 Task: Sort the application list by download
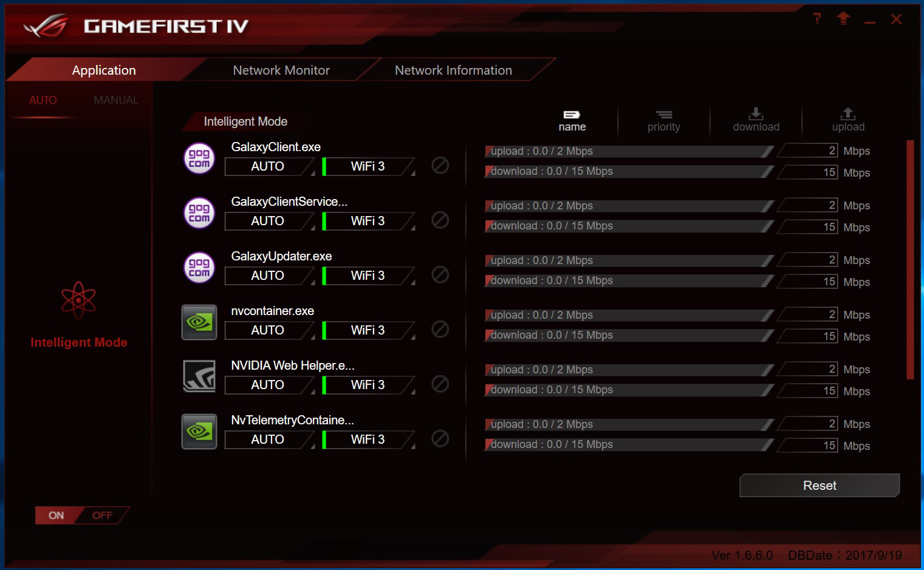coord(756,120)
